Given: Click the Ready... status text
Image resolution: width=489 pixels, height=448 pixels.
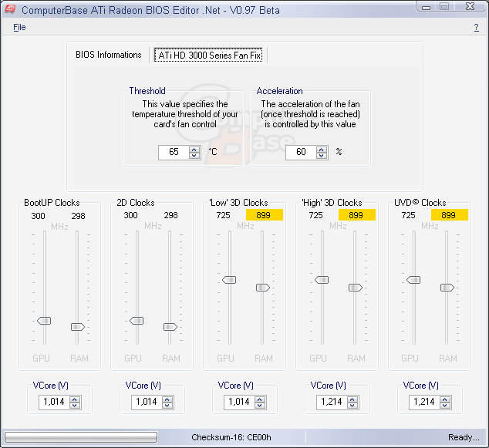Looking at the screenshot, I should coord(464,437).
